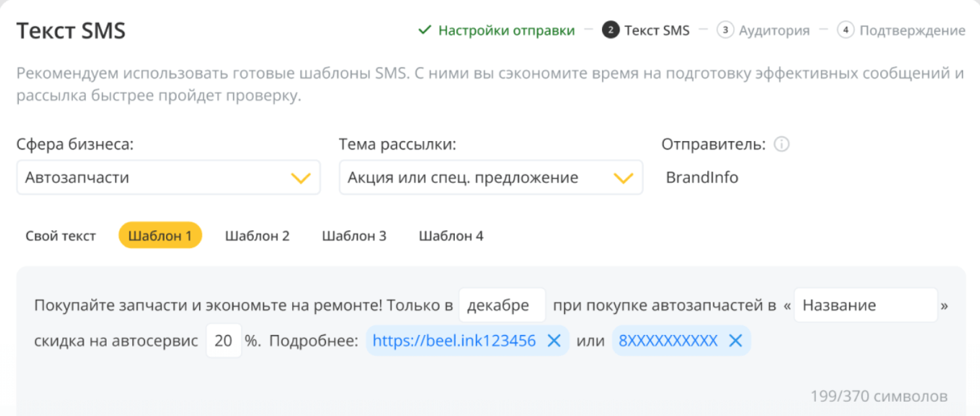Screen dimensions: 980x416
Task: Choose the Шаблон 2 template
Action: click(257, 236)
